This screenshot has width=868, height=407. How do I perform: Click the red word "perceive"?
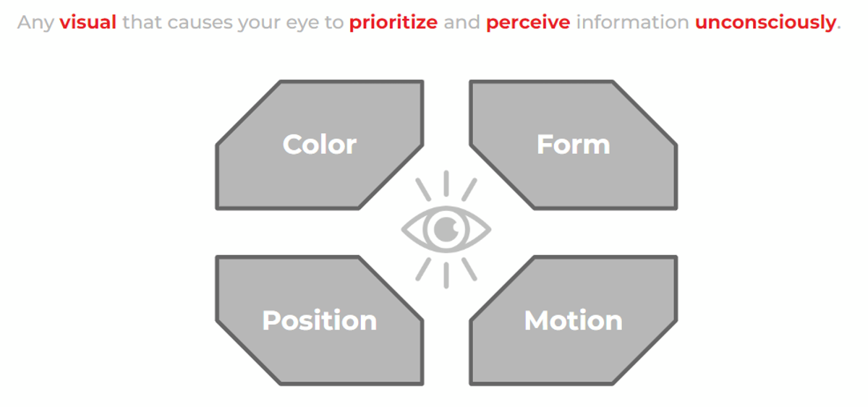coord(528,22)
